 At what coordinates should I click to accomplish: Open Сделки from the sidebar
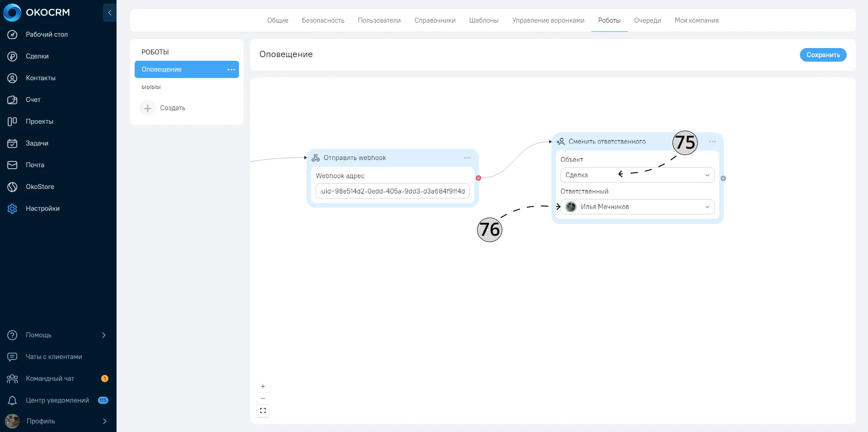pyautogui.click(x=37, y=56)
